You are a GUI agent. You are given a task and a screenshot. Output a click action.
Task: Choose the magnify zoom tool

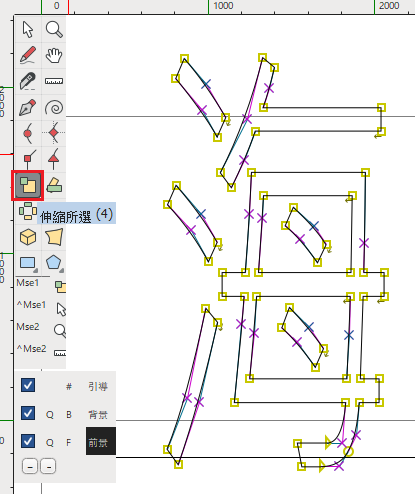click(x=54, y=29)
